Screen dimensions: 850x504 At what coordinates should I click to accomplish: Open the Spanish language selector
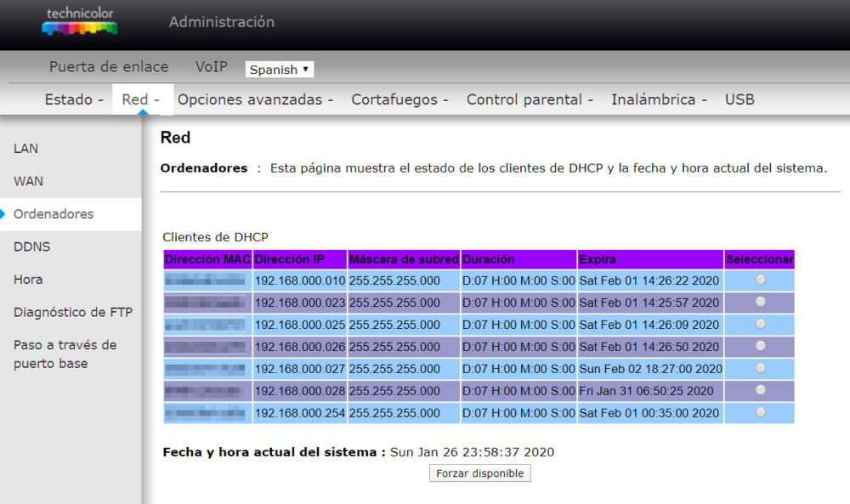point(279,69)
